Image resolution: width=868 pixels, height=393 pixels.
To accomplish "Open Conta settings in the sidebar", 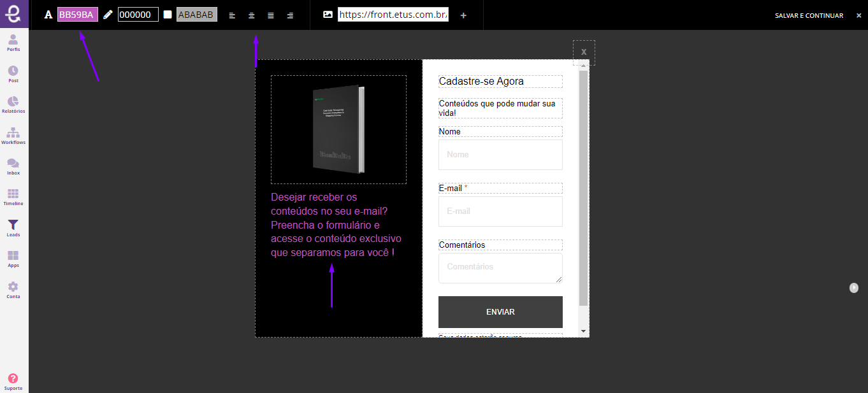I will pyautogui.click(x=13, y=290).
